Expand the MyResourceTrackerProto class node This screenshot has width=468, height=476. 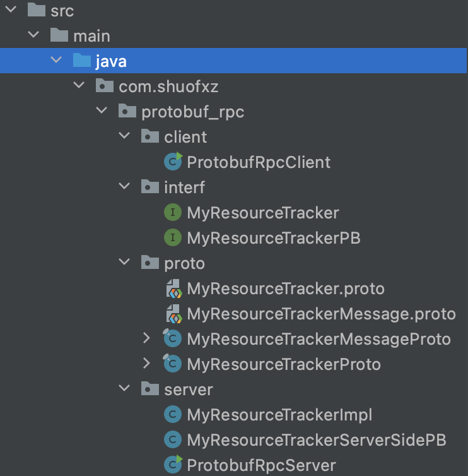click(147, 363)
